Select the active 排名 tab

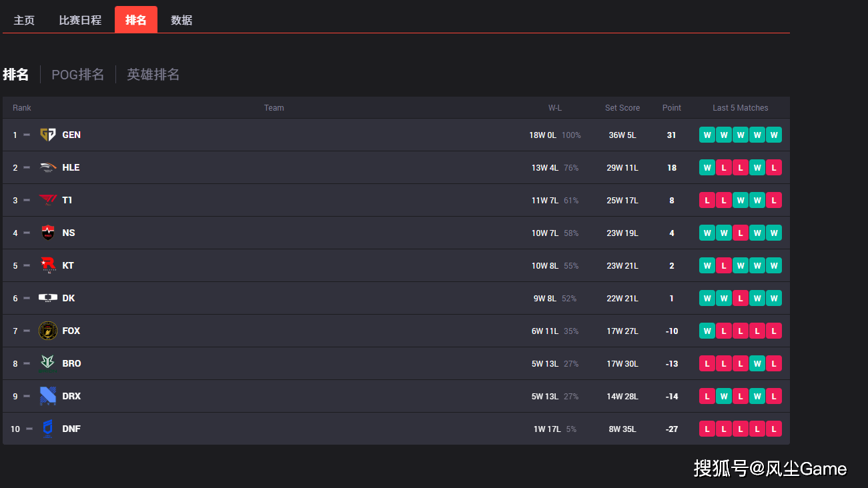click(x=136, y=20)
